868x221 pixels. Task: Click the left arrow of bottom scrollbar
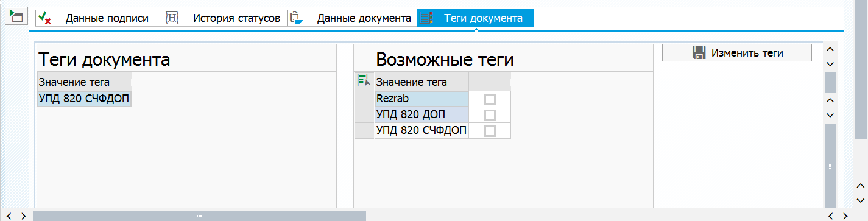[x=8, y=216]
